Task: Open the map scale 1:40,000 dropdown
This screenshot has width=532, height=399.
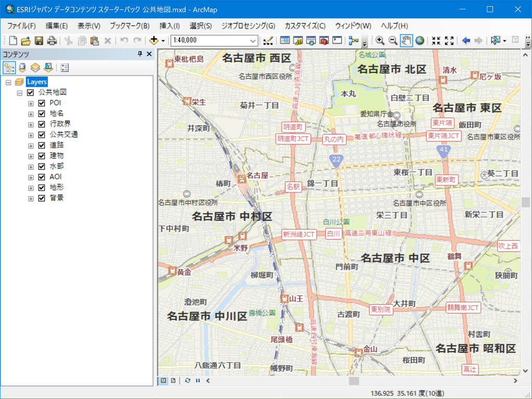Action: coord(253,41)
